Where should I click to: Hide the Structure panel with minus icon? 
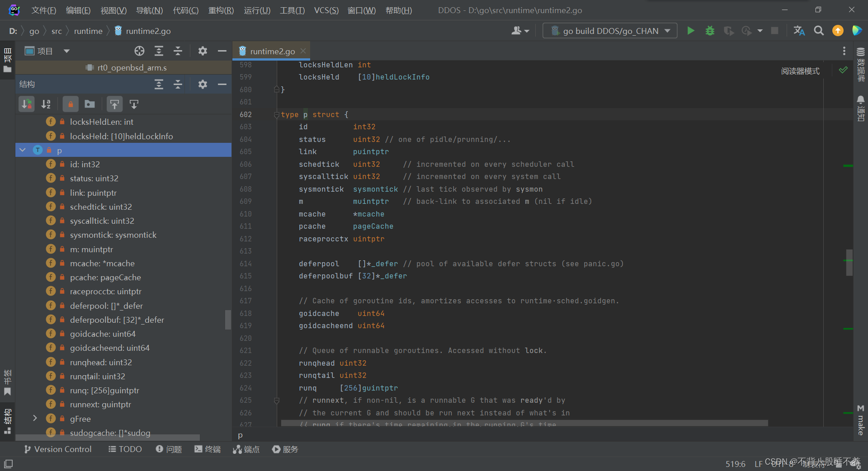click(222, 84)
